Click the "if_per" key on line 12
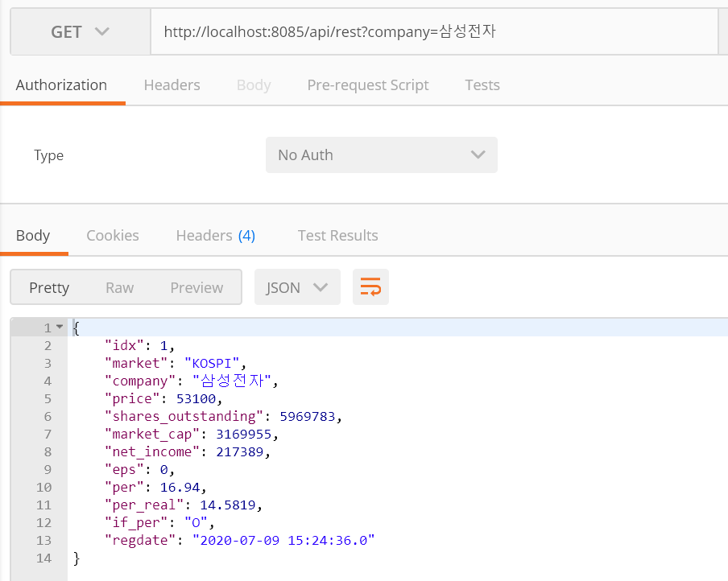This screenshot has width=728, height=581. (x=136, y=522)
